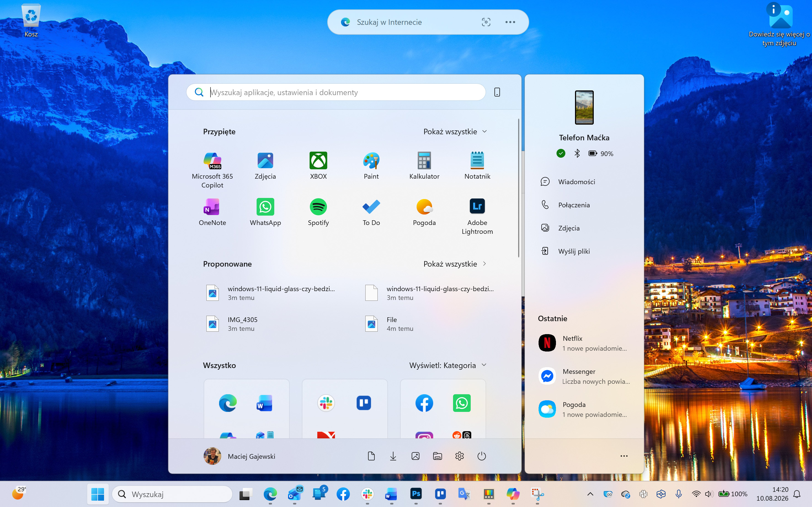Open the Pictures folder shortcut
The width and height of the screenshot is (812, 507).
416,456
